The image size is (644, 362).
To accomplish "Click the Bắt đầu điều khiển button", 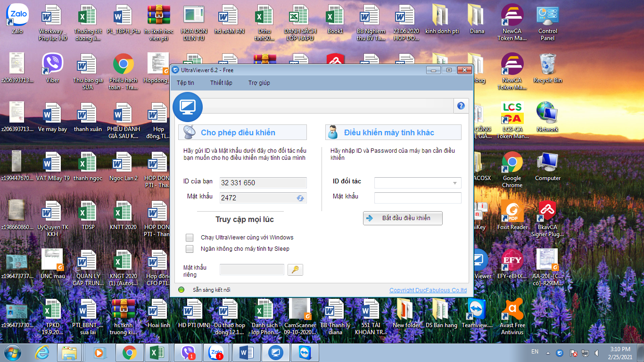I will coord(403,218).
